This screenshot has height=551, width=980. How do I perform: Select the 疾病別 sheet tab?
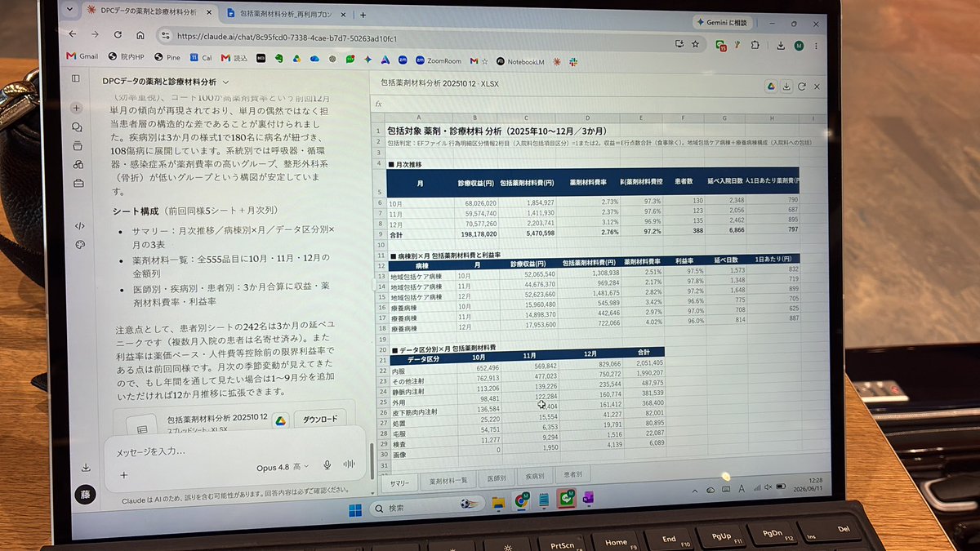pos(534,477)
